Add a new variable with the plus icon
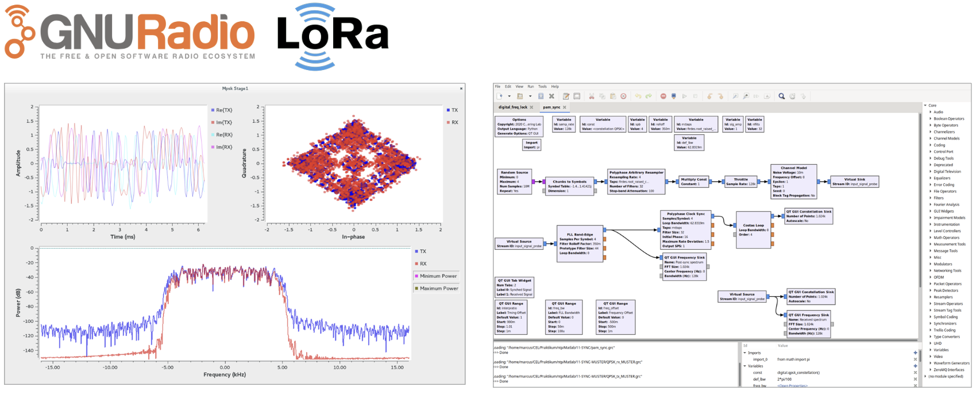The width and height of the screenshot is (980, 394). [x=915, y=366]
